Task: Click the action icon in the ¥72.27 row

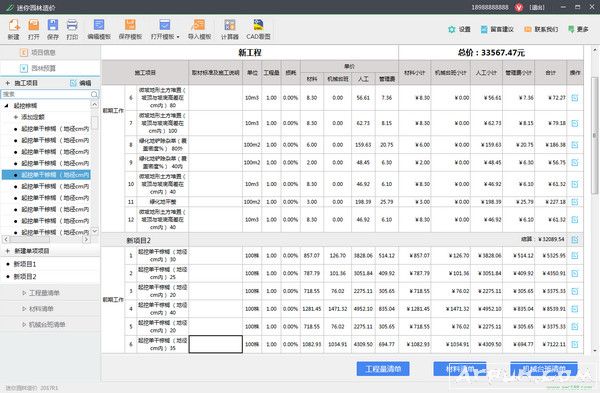Action: pos(575,98)
